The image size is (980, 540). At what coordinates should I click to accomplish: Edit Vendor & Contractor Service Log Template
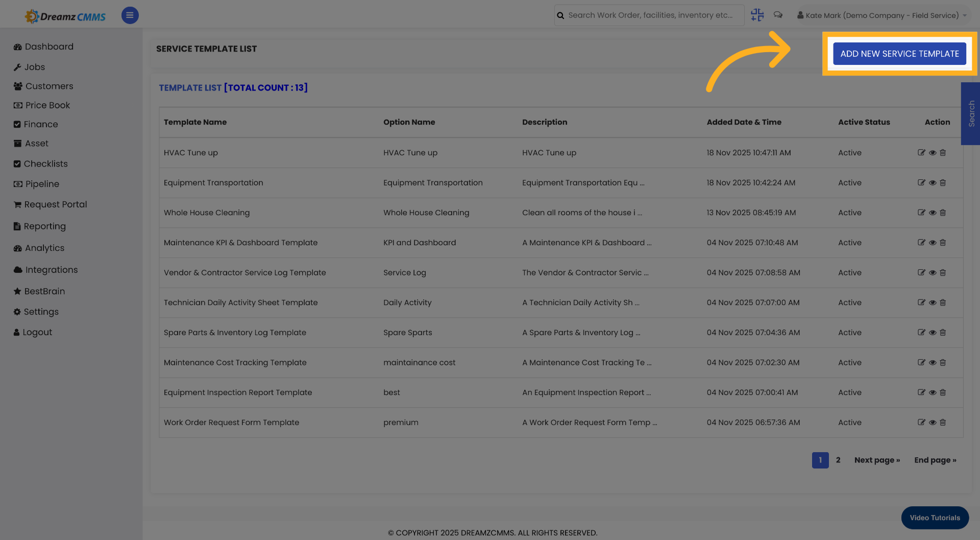[921, 273]
